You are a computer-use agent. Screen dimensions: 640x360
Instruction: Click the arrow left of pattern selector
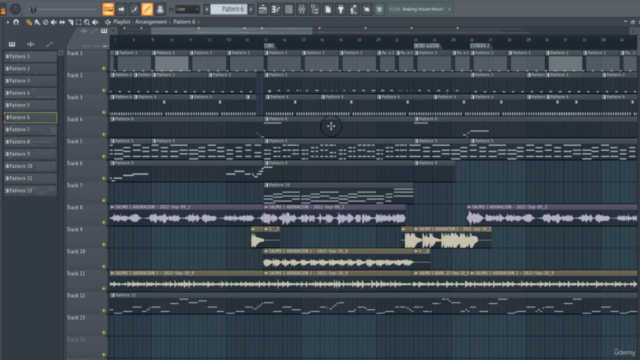(207, 9)
